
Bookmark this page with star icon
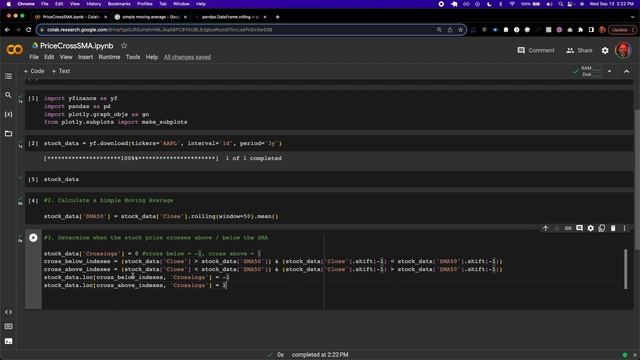tap(460, 30)
